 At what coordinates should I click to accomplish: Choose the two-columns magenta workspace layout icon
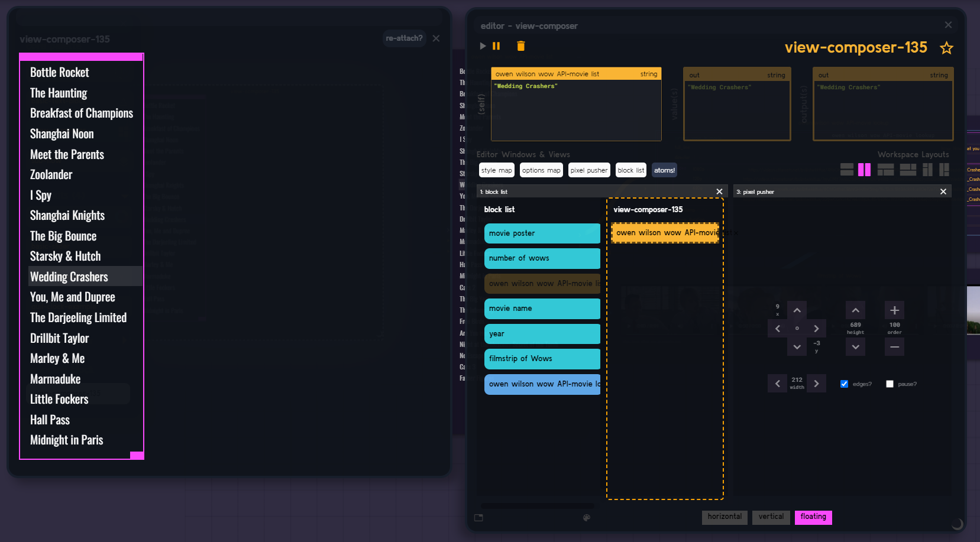864,170
